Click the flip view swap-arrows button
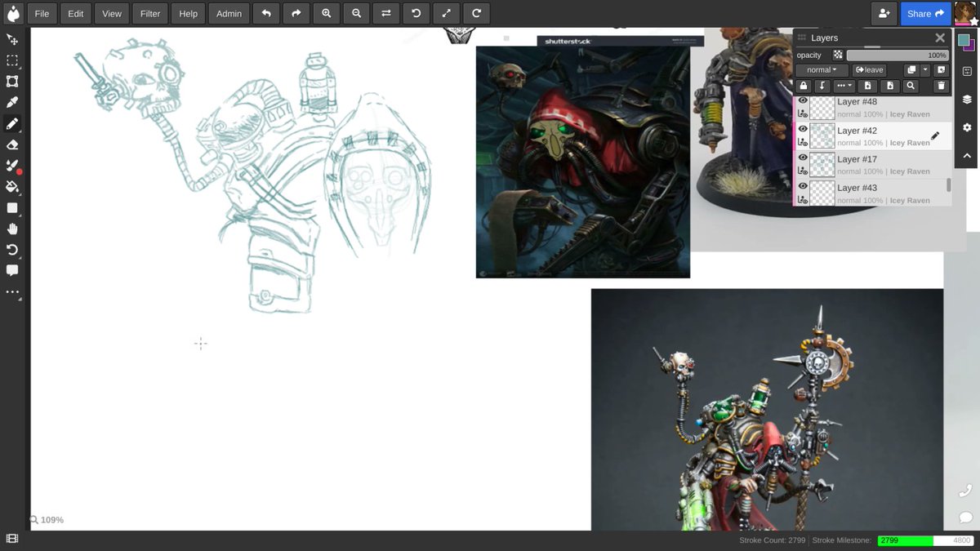The height and width of the screenshot is (551, 980). pos(386,13)
